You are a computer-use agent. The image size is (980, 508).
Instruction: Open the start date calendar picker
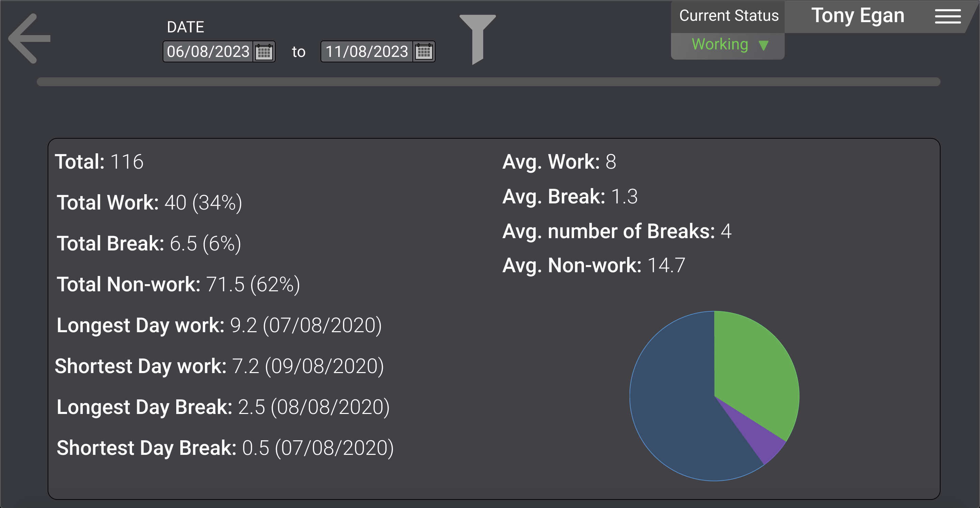(264, 52)
